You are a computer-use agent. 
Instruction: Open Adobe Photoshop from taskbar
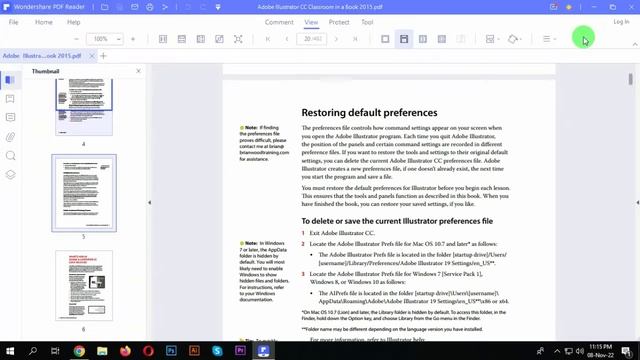171,351
